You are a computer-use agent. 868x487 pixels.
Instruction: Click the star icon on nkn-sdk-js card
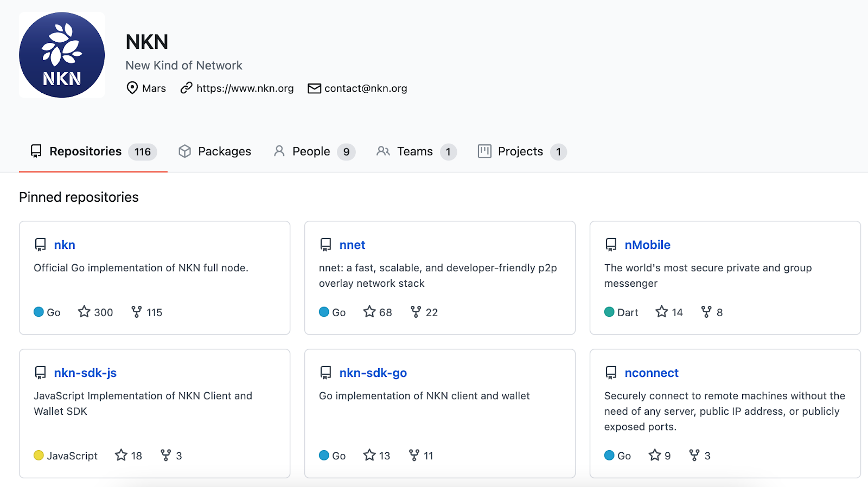(x=121, y=456)
